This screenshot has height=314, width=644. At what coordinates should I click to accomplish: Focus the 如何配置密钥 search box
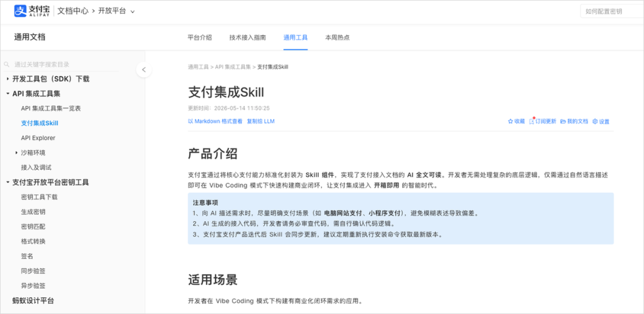(612, 11)
